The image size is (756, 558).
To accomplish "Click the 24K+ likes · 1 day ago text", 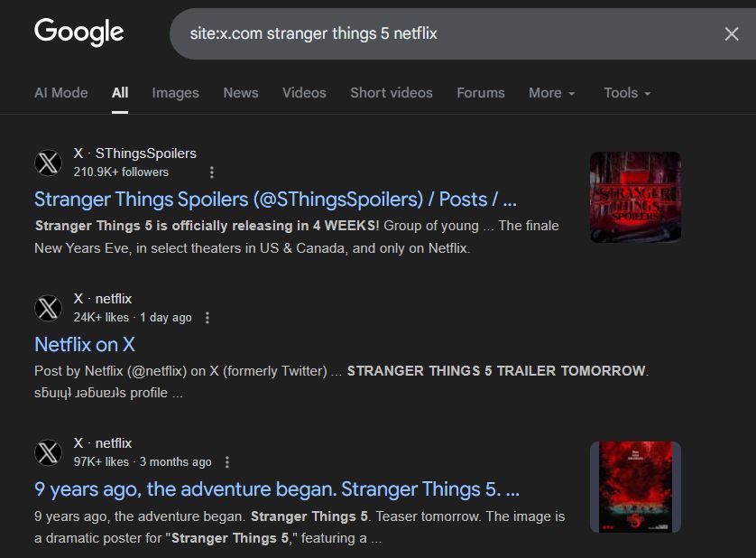I will pyautogui.click(x=133, y=318).
